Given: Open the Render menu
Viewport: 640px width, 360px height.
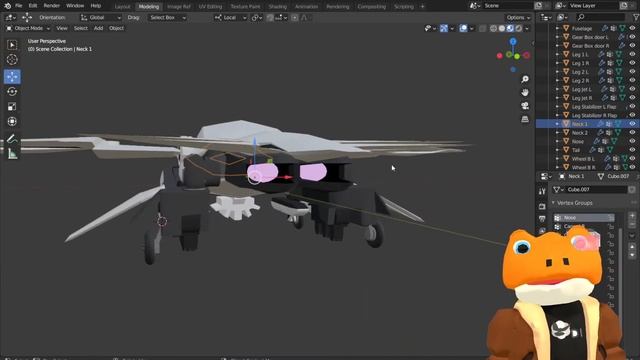Looking at the screenshot, I should (x=51, y=6).
